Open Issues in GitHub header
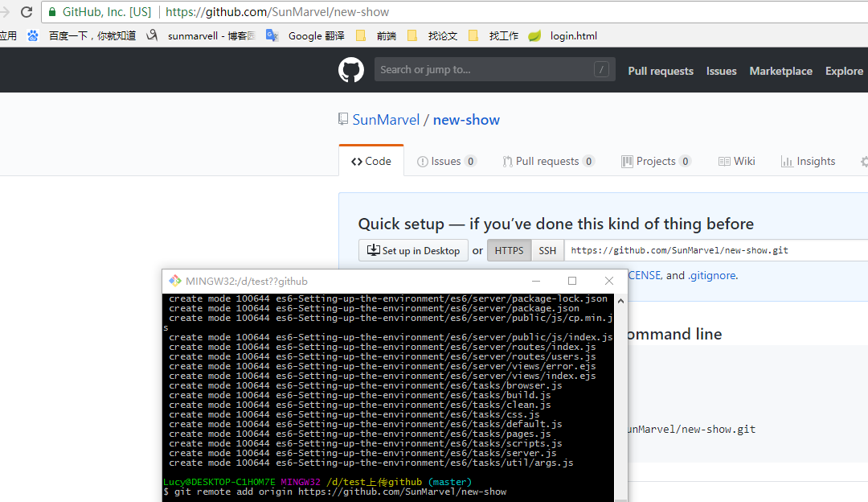Image resolution: width=868 pixels, height=502 pixels. [721, 71]
